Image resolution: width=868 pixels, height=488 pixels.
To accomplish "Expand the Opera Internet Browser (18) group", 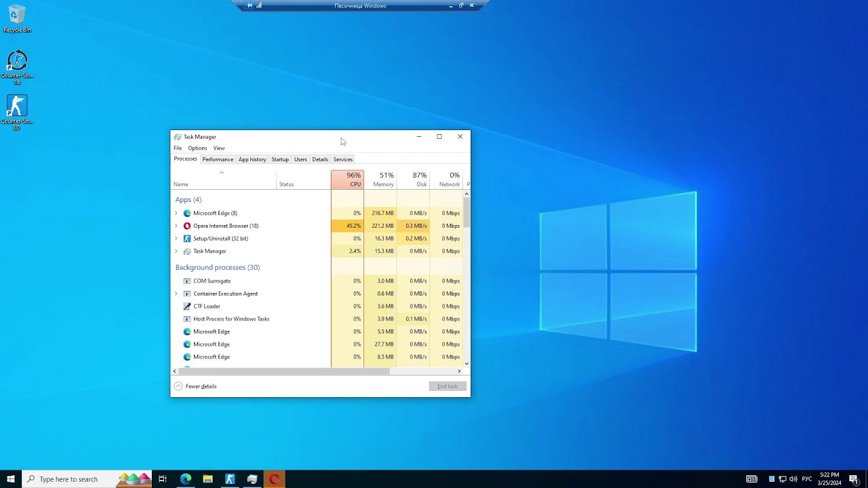I will pos(176,226).
